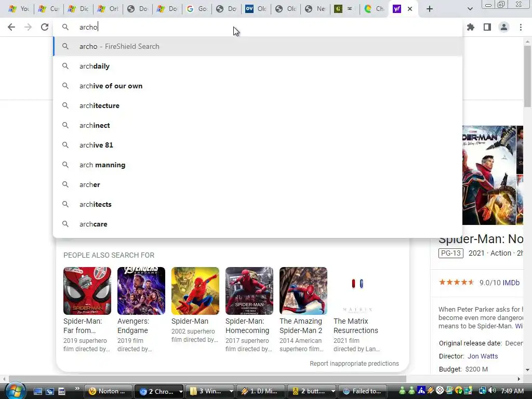Switch to the 'Dic' tab

coord(78,9)
